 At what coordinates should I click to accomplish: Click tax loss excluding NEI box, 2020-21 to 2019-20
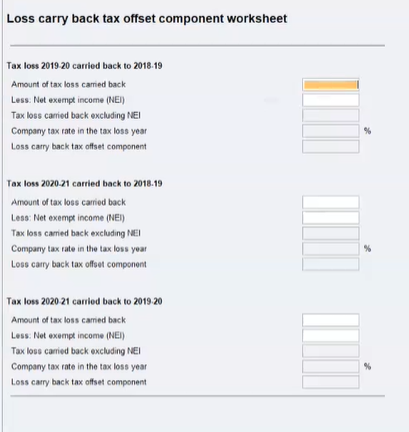(x=331, y=351)
